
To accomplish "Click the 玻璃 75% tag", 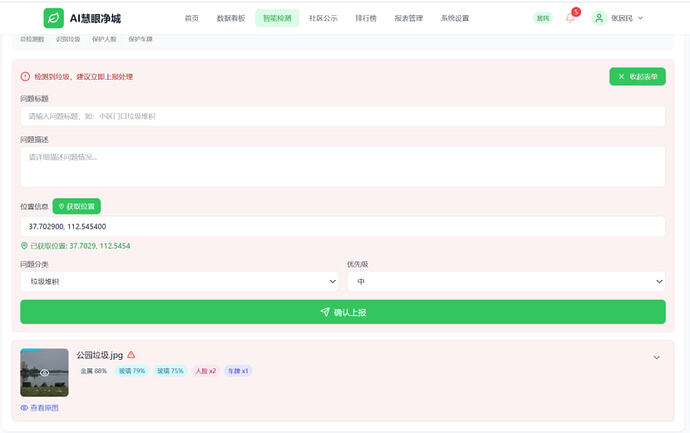I will click(x=170, y=371).
